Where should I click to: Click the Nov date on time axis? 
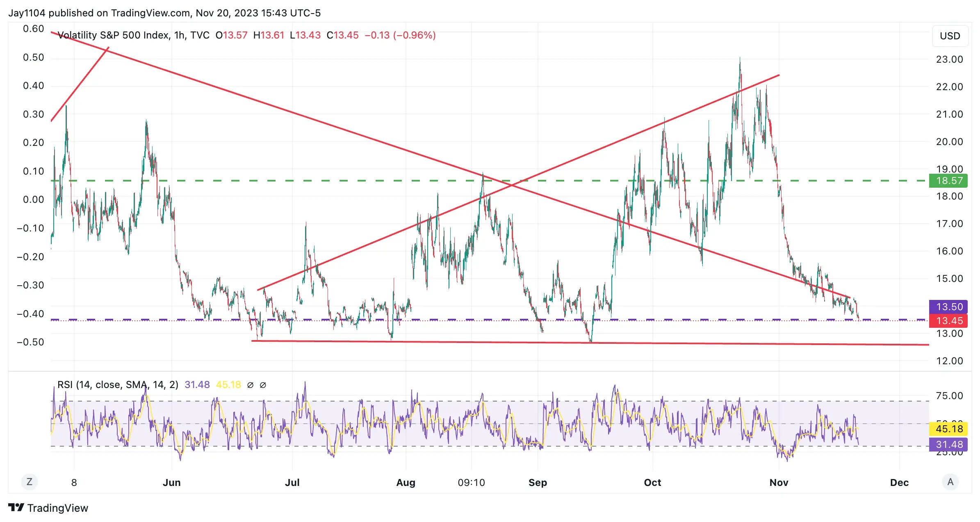tap(779, 483)
